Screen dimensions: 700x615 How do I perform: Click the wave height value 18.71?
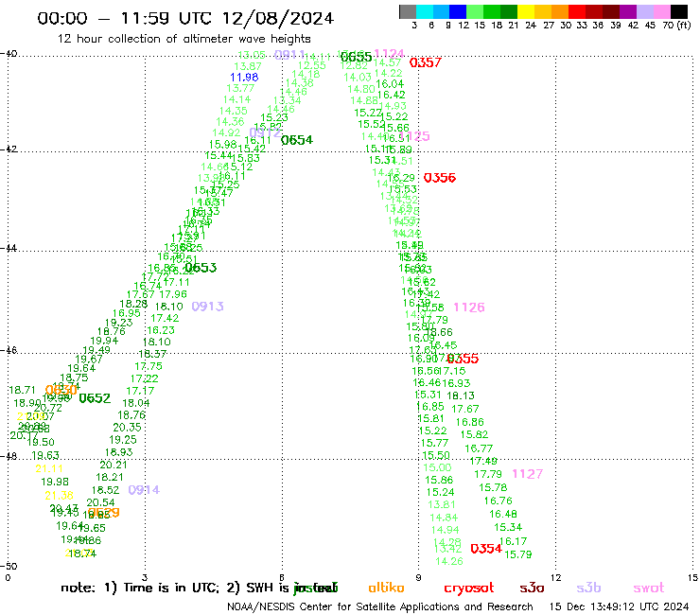(x=22, y=390)
